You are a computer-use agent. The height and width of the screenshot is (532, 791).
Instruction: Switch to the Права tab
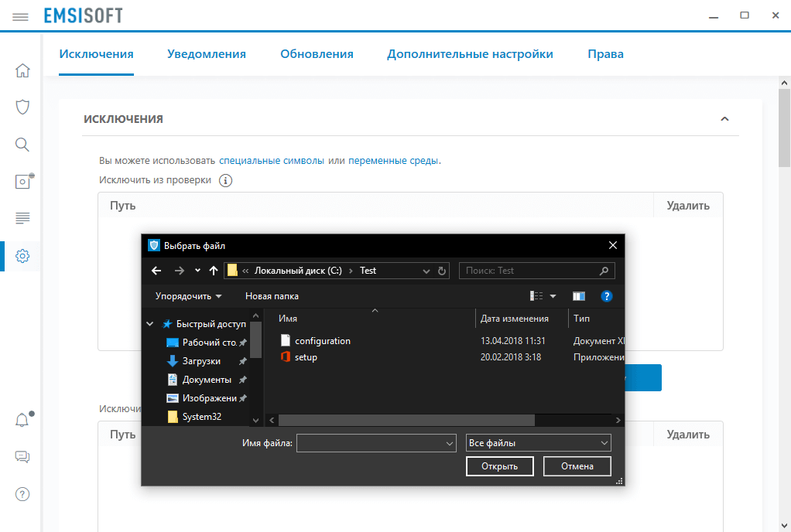[605, 54]
